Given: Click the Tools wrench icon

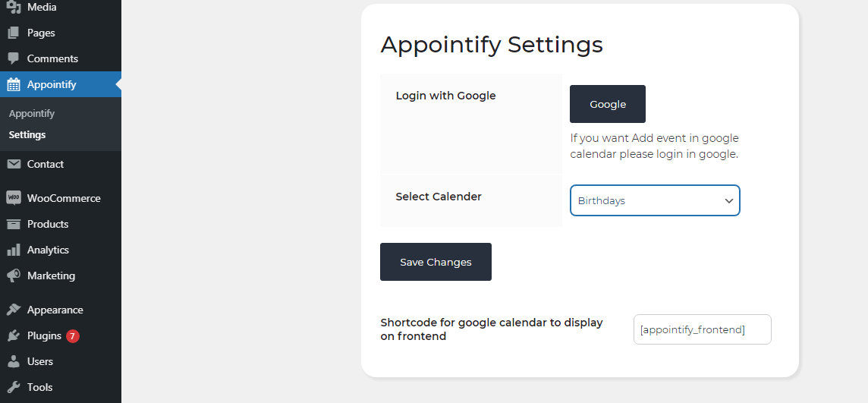Looking at the screenshot, I should coord(14,388).
